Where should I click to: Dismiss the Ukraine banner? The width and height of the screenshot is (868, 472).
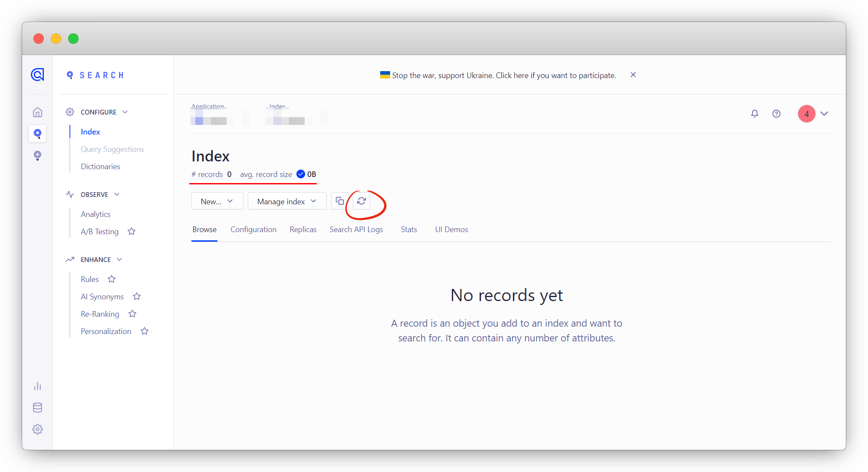633,75
